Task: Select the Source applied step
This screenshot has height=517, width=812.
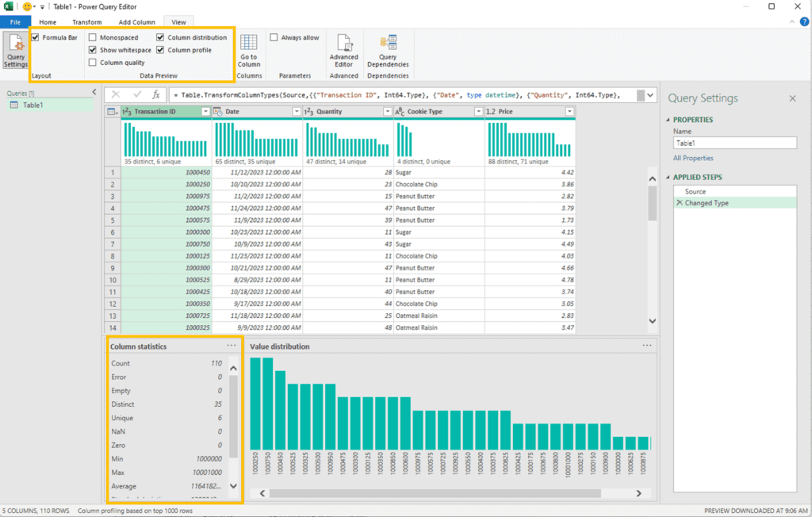Action: click(695, 191)
